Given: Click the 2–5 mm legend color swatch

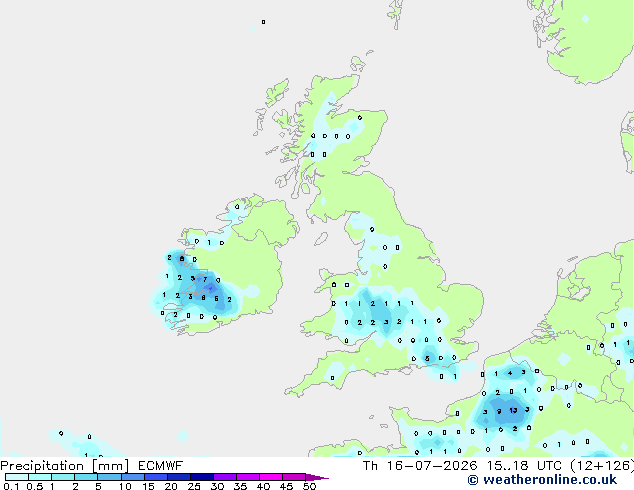Looking at the screenshot, I should click(87, 477).
